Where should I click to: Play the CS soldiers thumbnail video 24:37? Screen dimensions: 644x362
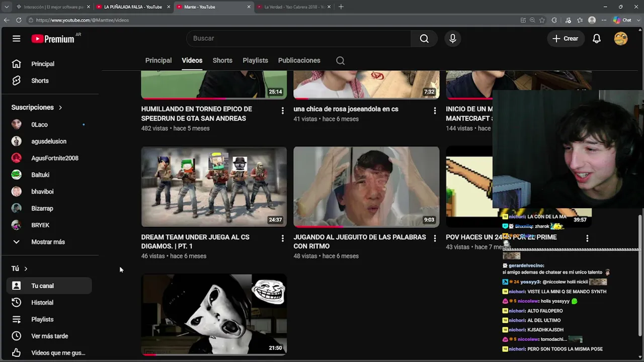click(214, 187)
